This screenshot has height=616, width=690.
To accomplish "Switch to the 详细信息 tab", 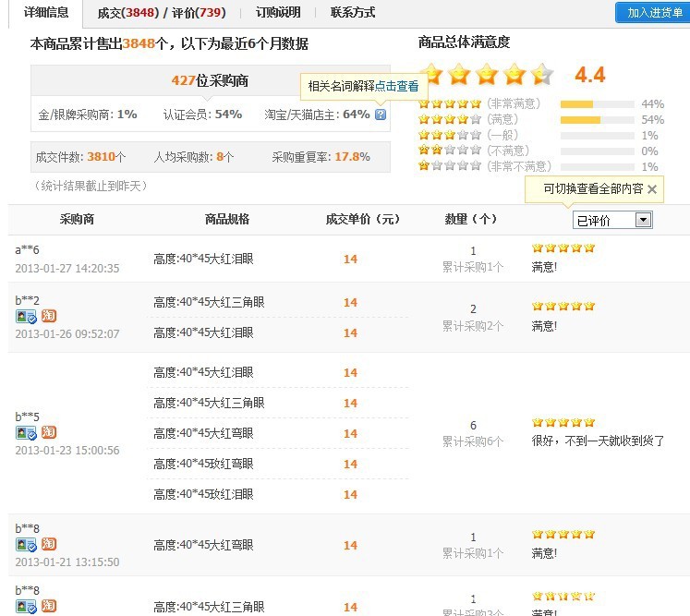I will coord(46,12).
